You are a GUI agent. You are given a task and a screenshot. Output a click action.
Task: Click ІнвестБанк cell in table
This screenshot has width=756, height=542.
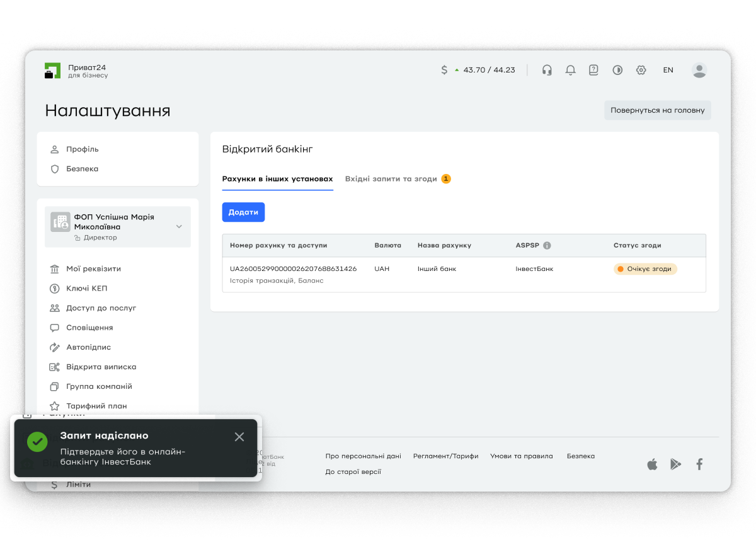534,268
